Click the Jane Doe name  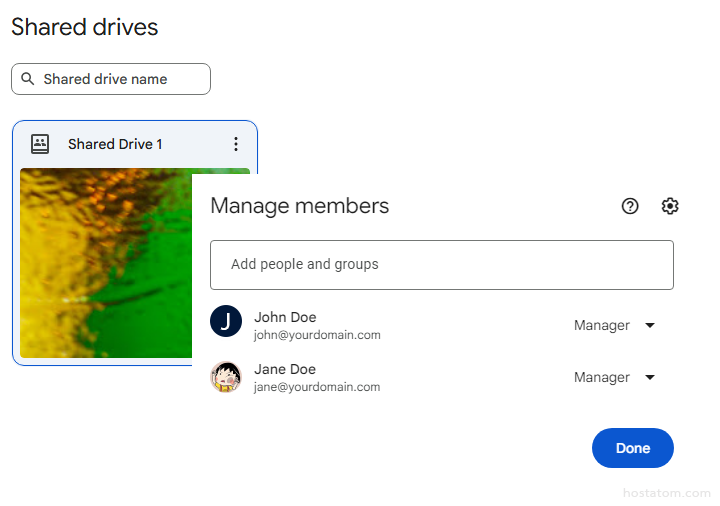[x=285, y=369]
